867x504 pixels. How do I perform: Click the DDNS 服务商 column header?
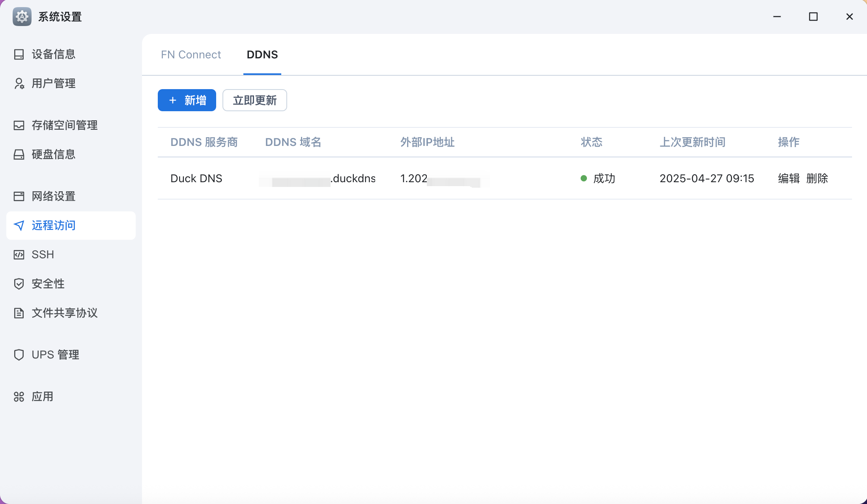coord(204,142)
